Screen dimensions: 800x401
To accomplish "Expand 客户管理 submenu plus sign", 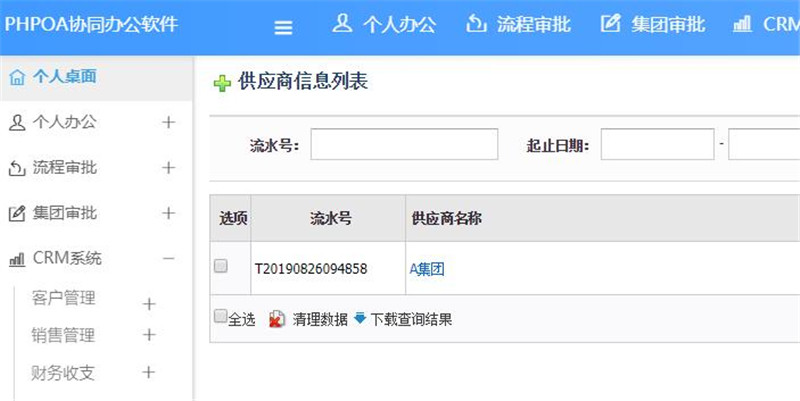I will [149, 304].
